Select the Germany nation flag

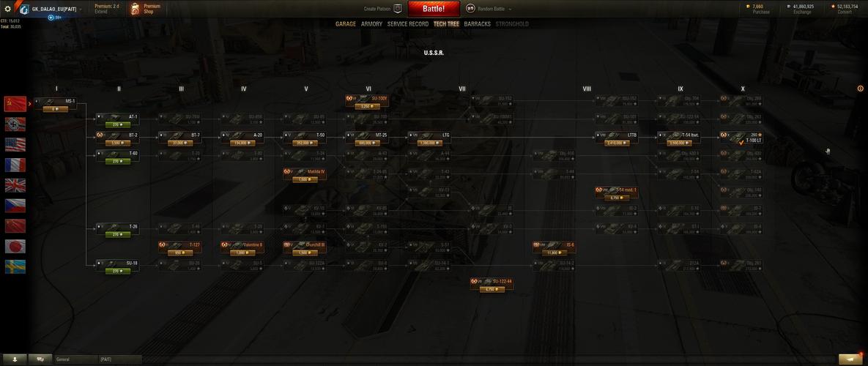point(15,124)
